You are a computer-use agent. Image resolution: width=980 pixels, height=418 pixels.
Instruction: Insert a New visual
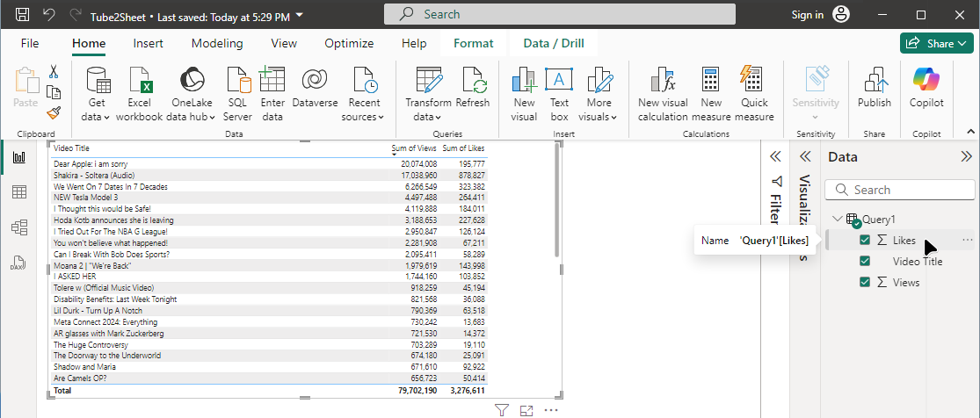click(524, 95)
